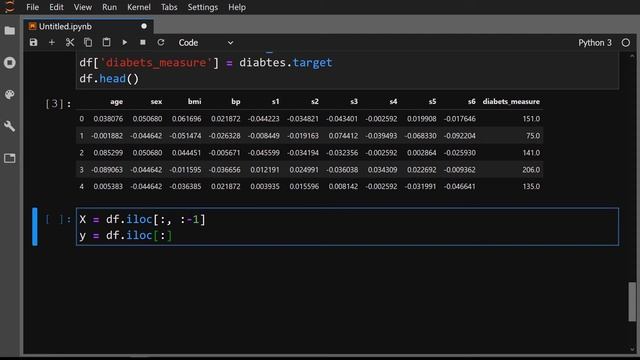Screen dimensions: 640x360
Task: Click the value 135.0 in row 4
Action: (531, 187)
